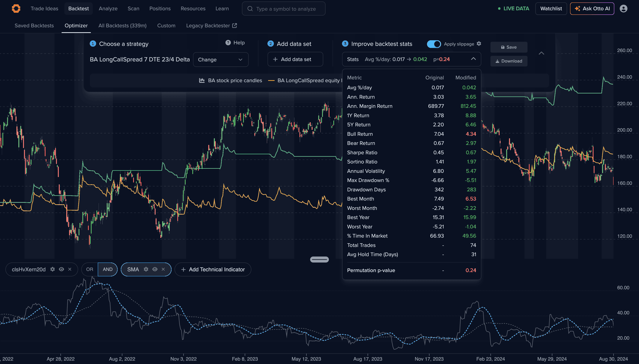Click the Add data set button
This screenshot has width=639, height=364.
[295, 59]
